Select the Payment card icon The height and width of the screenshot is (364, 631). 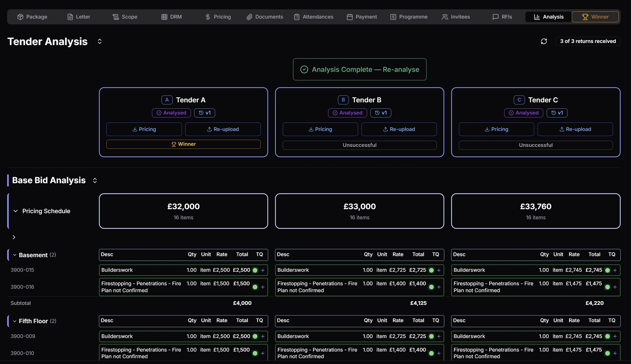(349, 17)
